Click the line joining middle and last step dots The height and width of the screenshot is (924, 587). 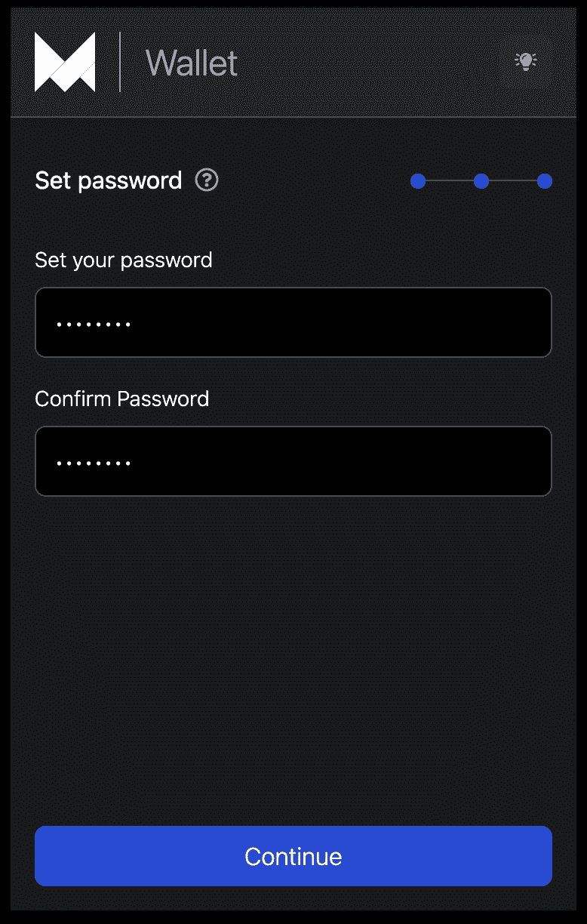[x=513, y=181]
